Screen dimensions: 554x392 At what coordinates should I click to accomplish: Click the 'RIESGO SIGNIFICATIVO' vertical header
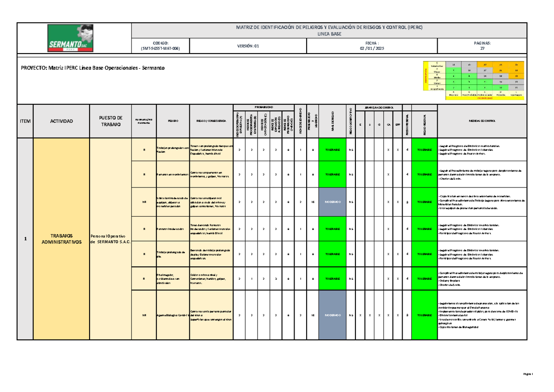coord(351,121)
